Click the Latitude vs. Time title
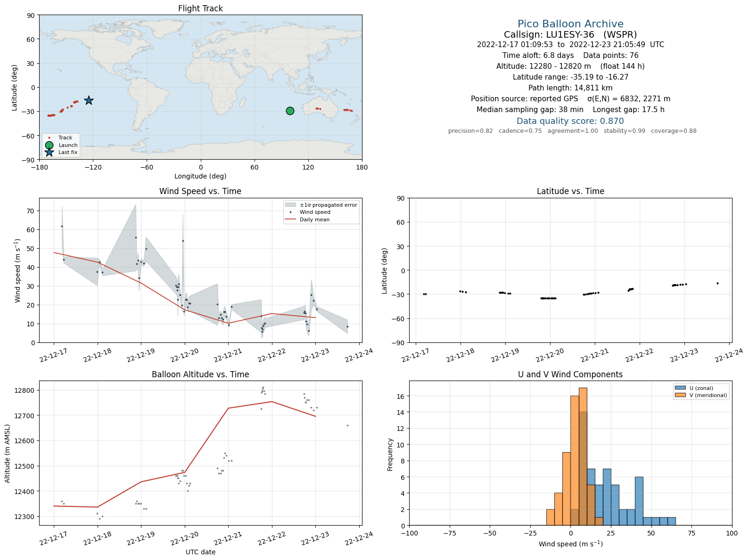The height and width of the screenshot is (560, 749). click(x=570, y=191)
